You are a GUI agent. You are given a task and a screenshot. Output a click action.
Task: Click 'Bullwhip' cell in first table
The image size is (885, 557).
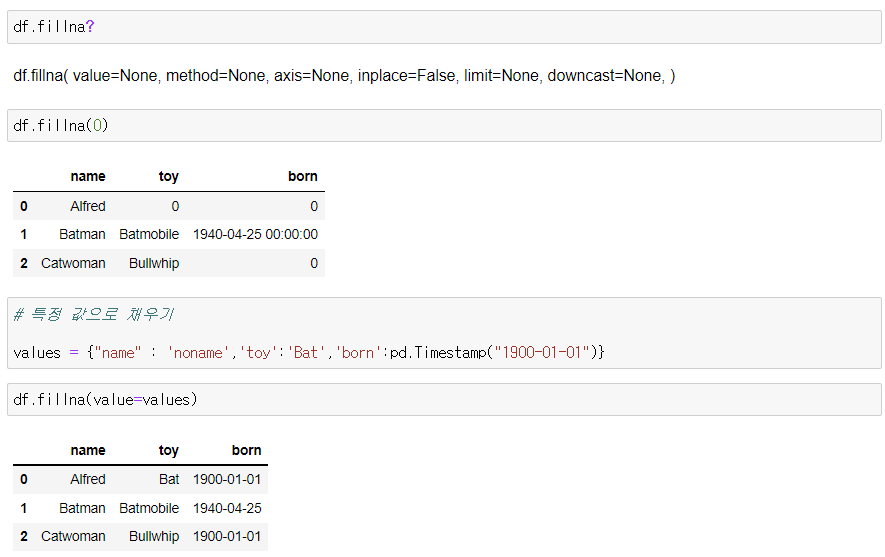[154, 263]
